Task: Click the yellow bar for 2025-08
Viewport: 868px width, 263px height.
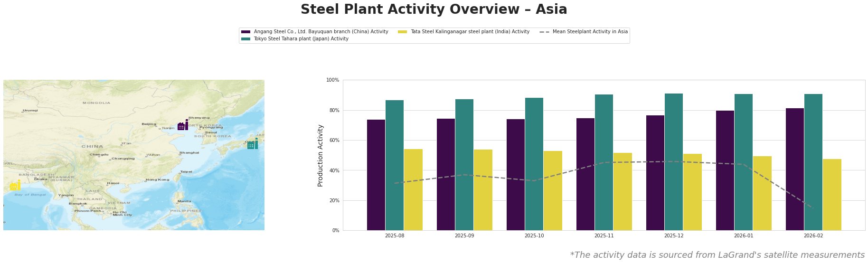Action: (413, 189)
